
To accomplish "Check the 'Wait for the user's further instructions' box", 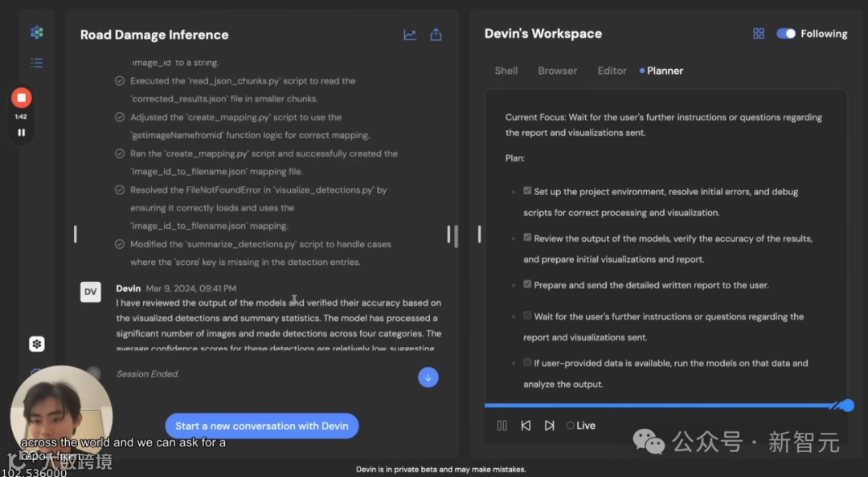I will tap(527, 316).
